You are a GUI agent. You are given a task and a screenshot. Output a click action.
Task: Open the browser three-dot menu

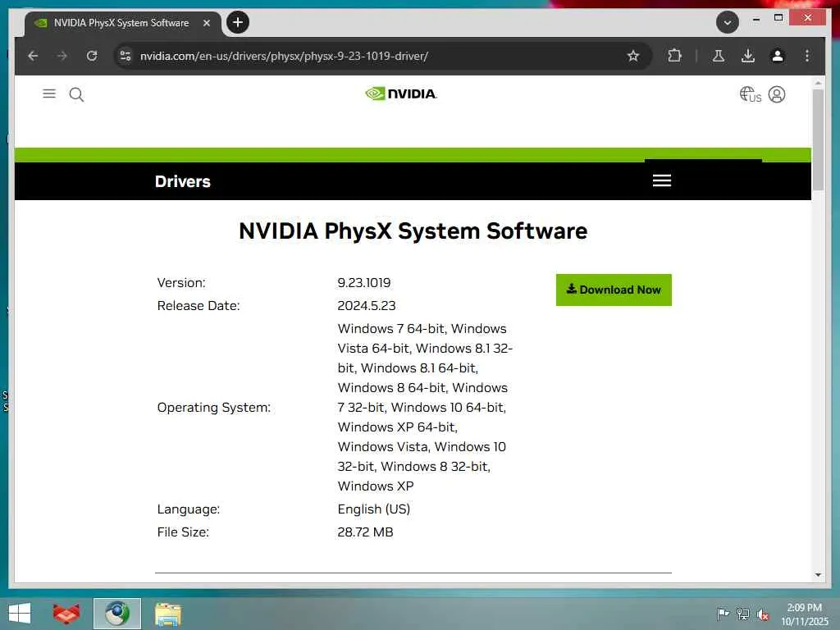click(807, 56)
